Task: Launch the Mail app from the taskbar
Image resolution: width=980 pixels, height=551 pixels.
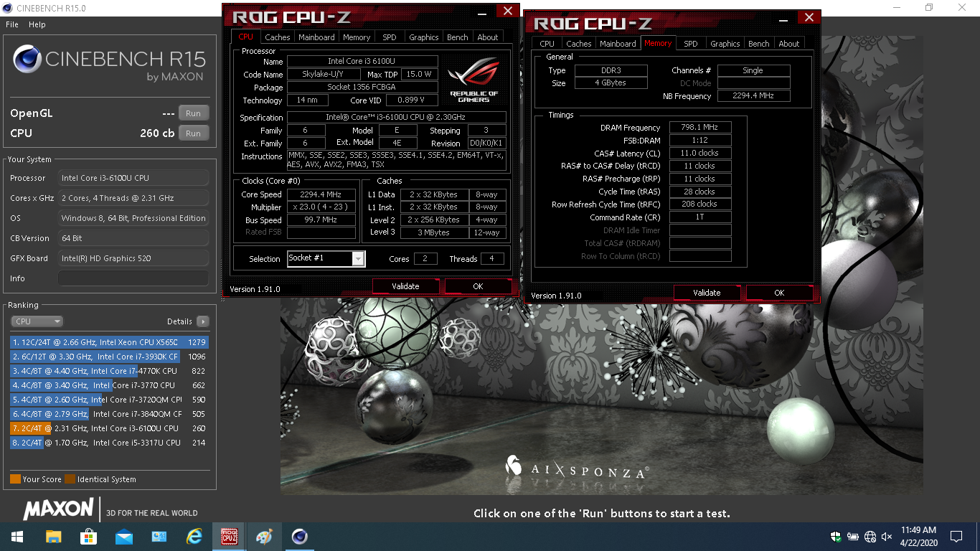Action: 123,537
